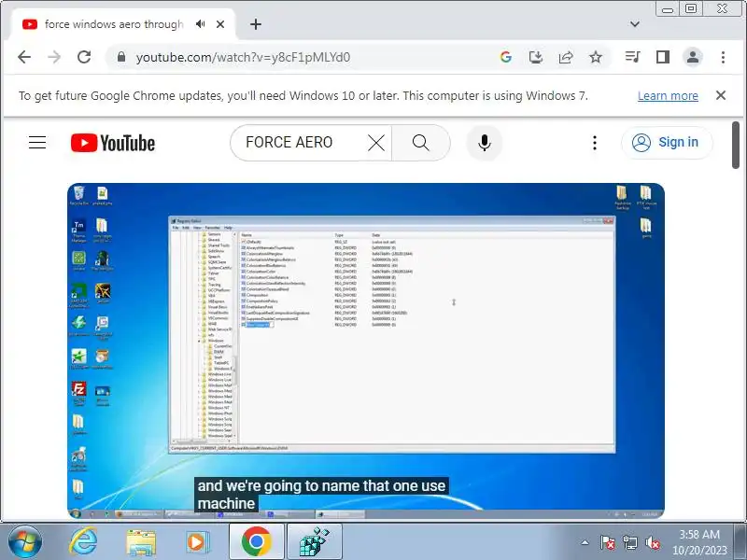This screenshot has width=747, height=560.
Task: Open the Windows Start menu
Action: pos(25,542)
